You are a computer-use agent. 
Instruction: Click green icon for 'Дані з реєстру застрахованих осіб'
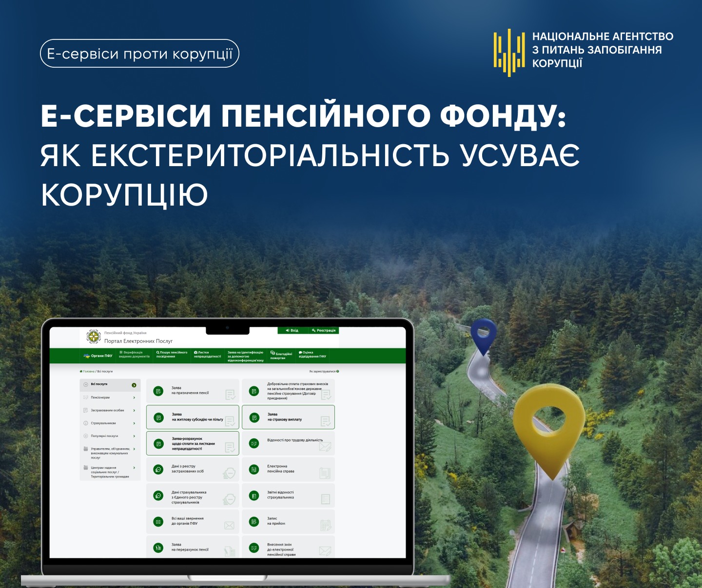coord(158,469)
